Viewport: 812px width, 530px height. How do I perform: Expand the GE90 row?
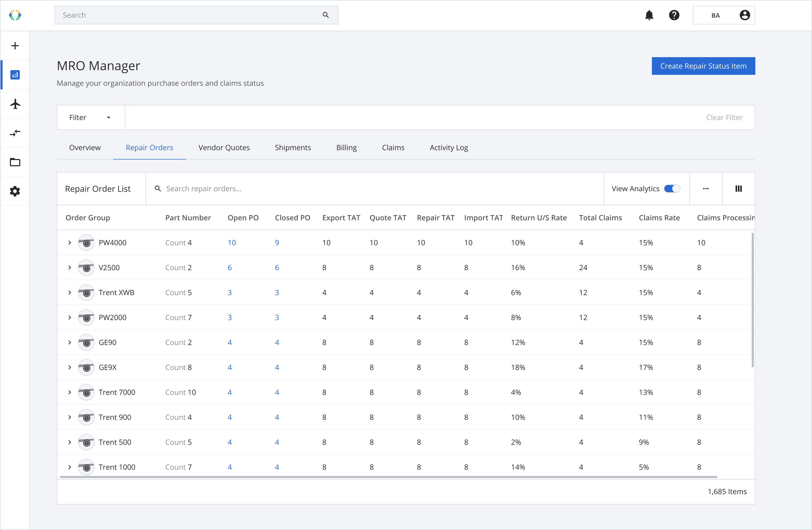70,342
